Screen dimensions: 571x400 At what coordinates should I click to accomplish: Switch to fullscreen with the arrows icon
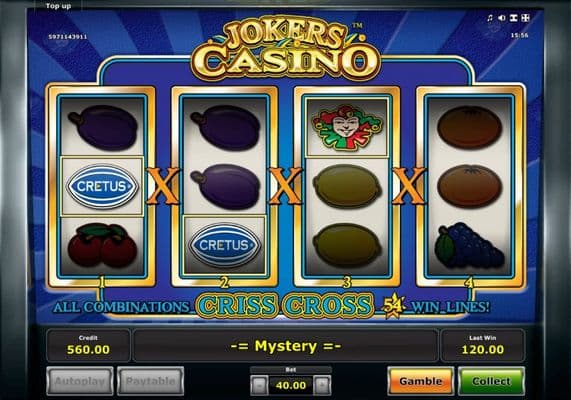[x=525, y=18]
